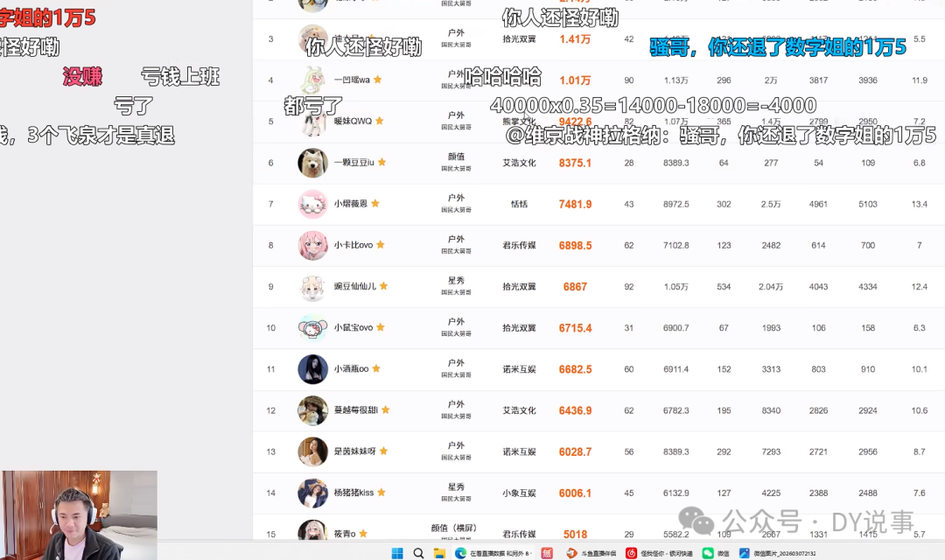Viewport: 945px width, 560px height.
Task: Click the orange value 8375.1
Action: 575,163
